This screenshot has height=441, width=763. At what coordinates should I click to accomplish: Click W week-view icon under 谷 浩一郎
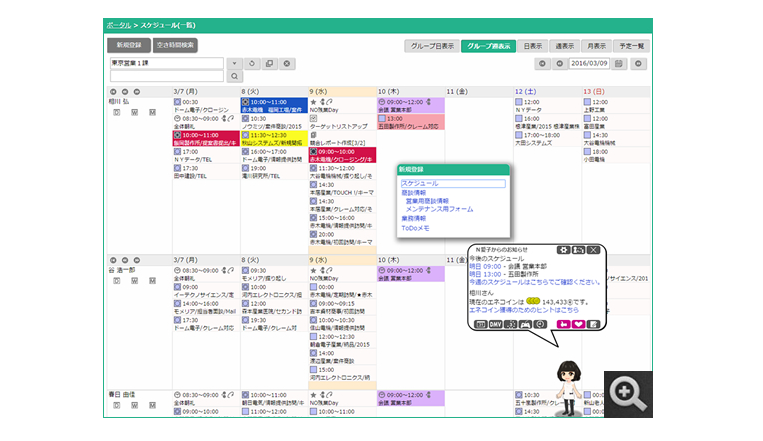pos(134,281)
